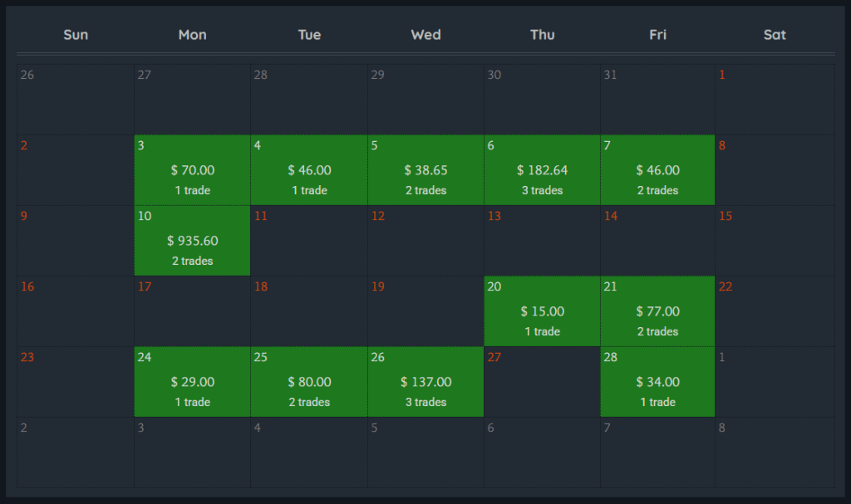
Task: Open the March 28 day with $34.00
Action: [657, 382]
